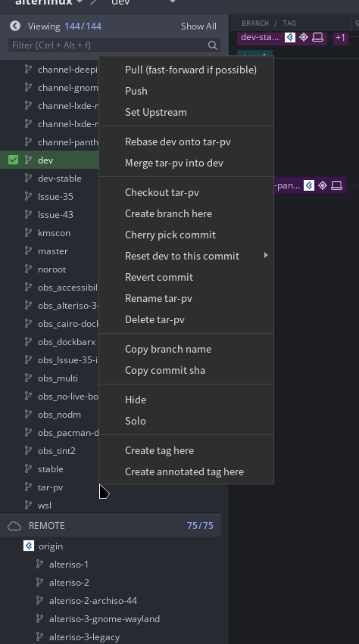The image size is (359, 644).
Task: Click the branch icon next to master
Action: pos(28,250)
